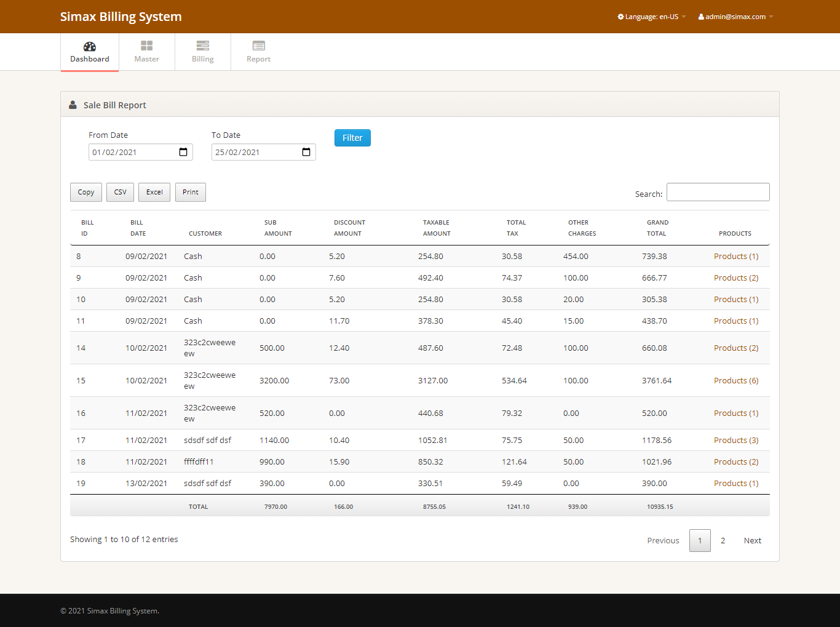Click the Report list icon
The width and height of the screenshot is (840, 627).
258,46
